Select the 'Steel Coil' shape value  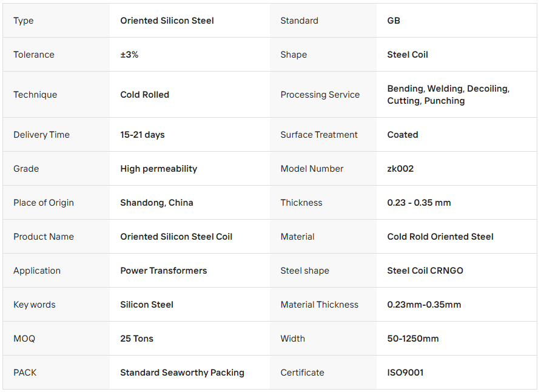(408, 55)
